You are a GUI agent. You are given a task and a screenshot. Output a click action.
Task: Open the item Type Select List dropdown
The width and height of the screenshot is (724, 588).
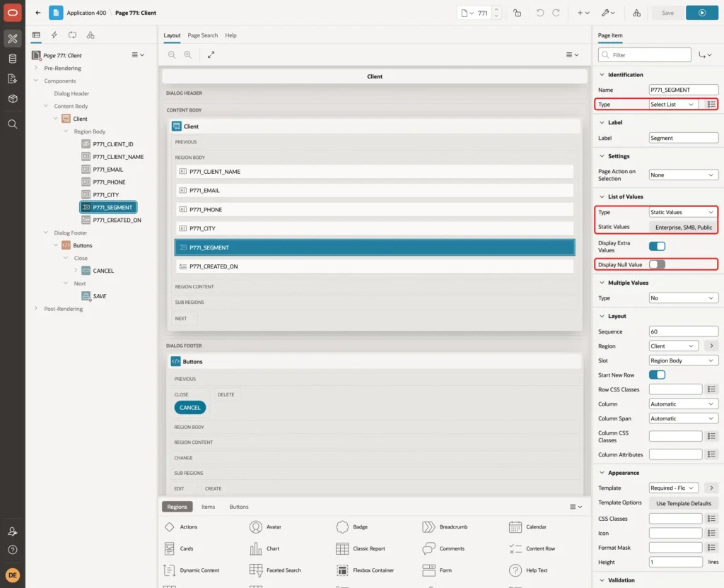[672, 105]
